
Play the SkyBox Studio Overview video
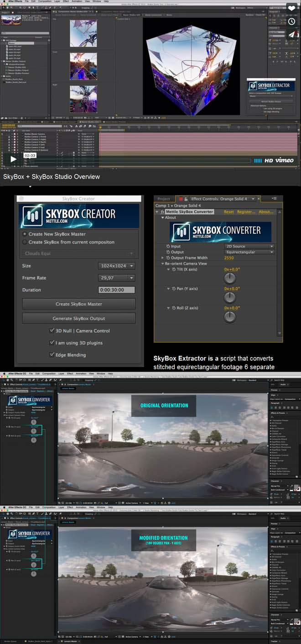[x=14, y=159]
